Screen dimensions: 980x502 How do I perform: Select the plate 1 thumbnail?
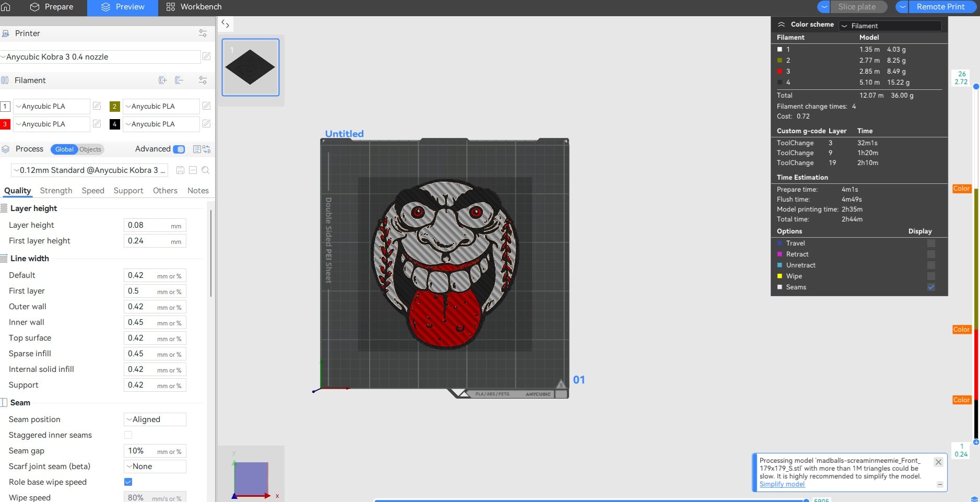pyautogui.click(x=251, y=67)
